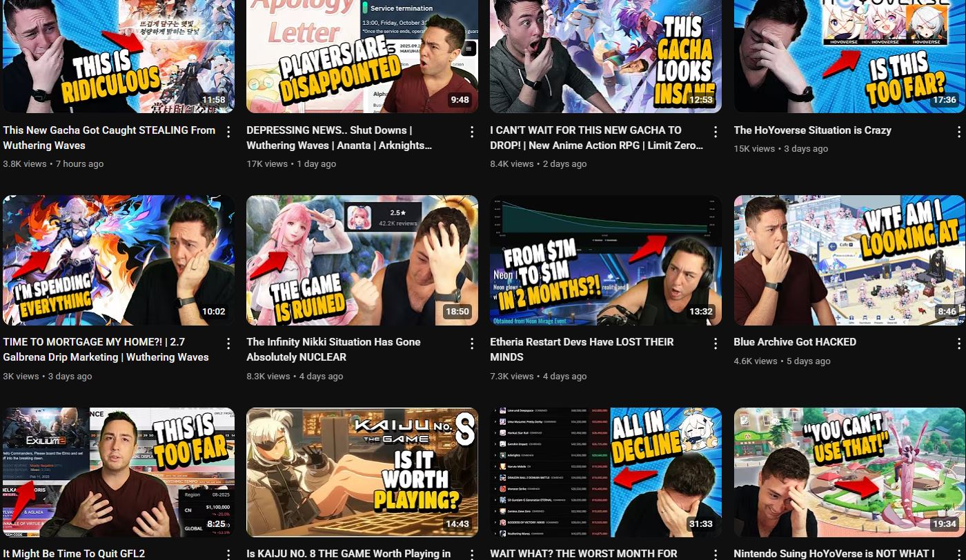Click the 17:36 duration badge
The width and height of the screenshot is (966, 560).
click(944, 100)
